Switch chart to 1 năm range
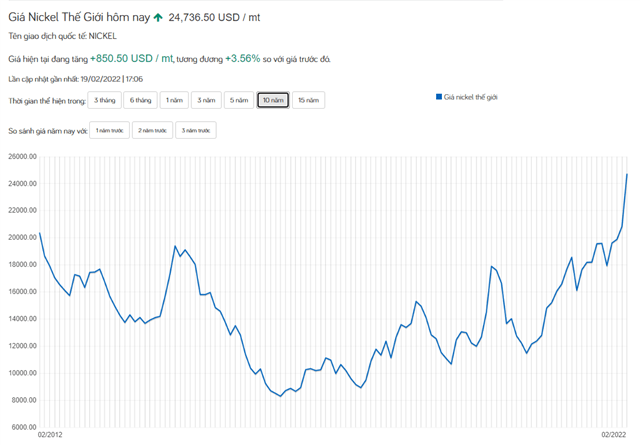Image resolution: width=640 pixels, height=445 pixels. (x=175, y=100)
